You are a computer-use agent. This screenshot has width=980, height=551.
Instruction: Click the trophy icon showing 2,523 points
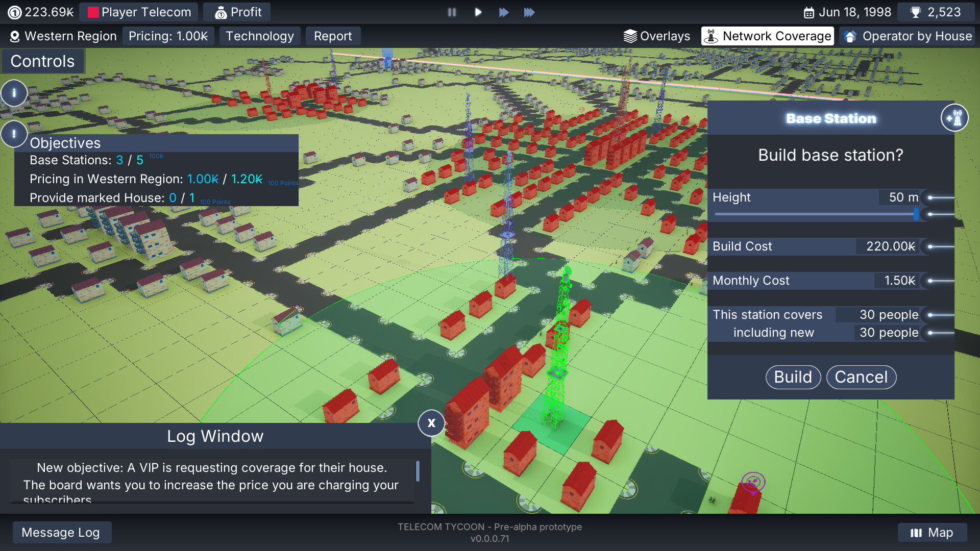click(915, 12)
